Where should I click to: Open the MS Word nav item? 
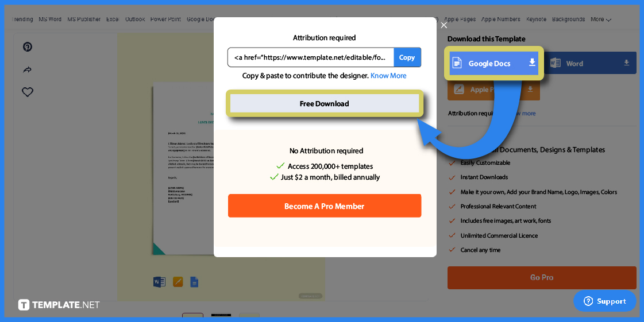click(50, 20)
